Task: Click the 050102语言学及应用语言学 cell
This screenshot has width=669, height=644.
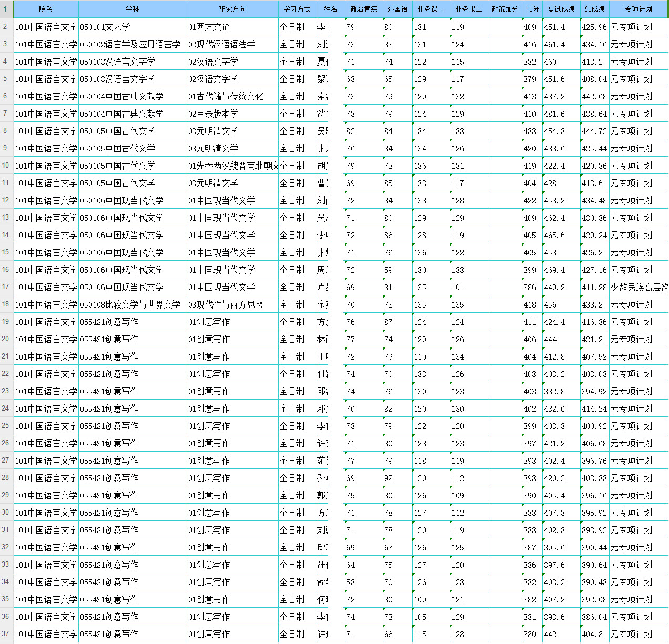Action: click(132, 44)
